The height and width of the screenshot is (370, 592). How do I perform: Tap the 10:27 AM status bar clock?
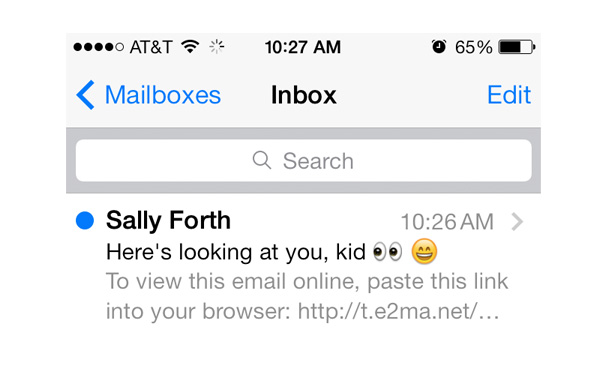[303, 47]
